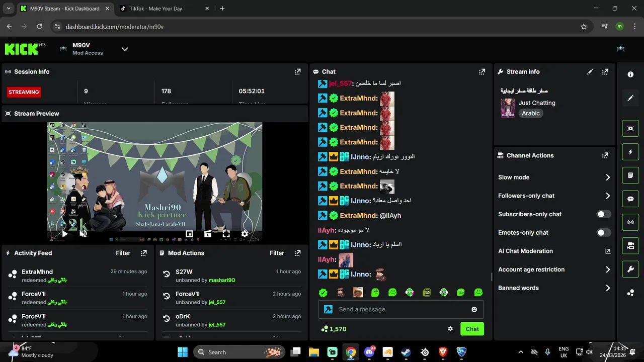Click the taskbar Search box
The height and width of the screenshot is (362, 644).
coord(239,352)
